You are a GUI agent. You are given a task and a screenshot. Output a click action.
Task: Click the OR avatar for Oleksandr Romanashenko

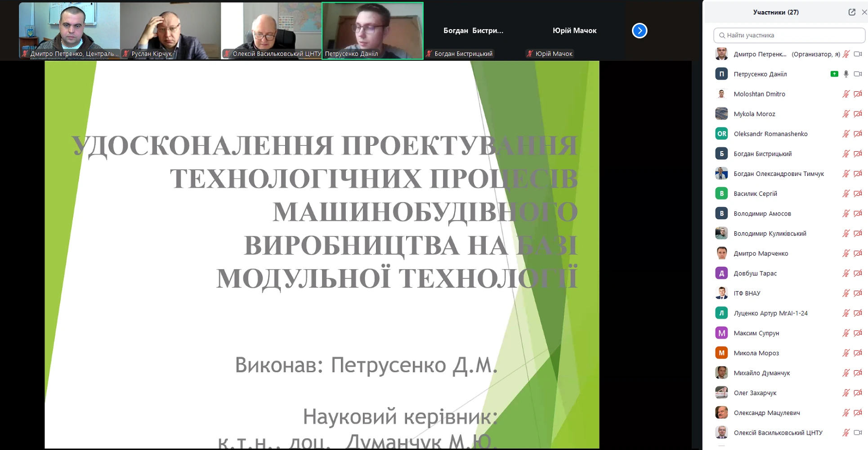(x=721, y=134)
